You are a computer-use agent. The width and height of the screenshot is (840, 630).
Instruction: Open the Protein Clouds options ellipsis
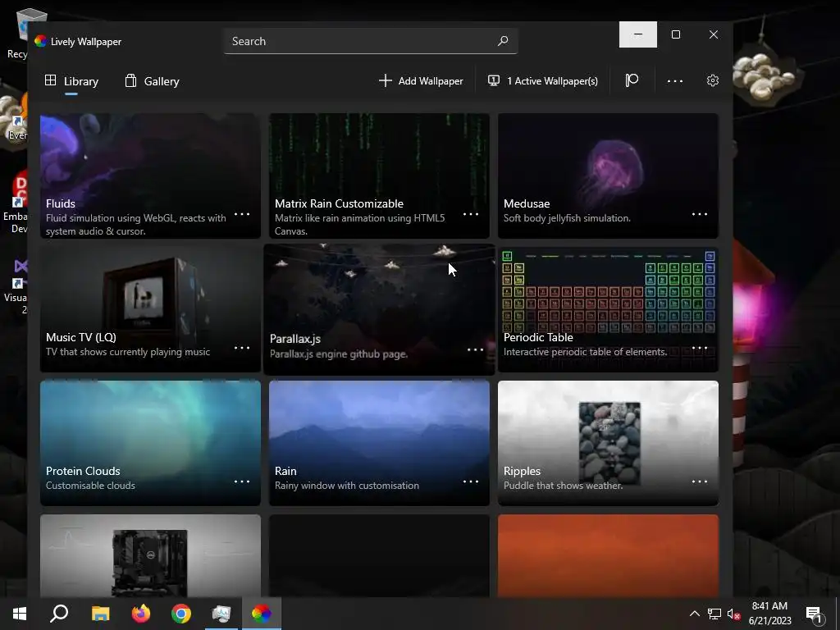242,481
